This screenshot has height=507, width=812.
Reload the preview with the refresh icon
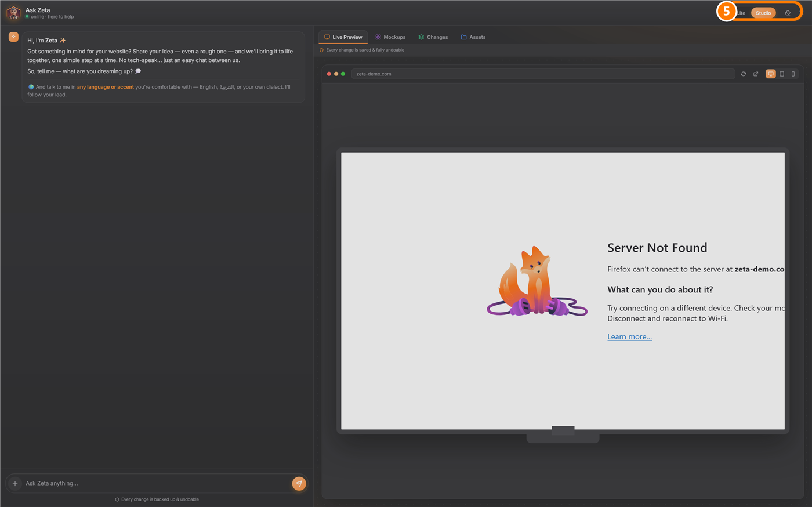[743, 74]
